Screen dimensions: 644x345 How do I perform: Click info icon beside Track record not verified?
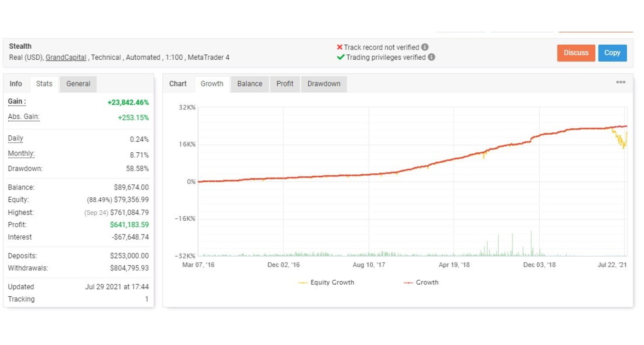point(425,47)
